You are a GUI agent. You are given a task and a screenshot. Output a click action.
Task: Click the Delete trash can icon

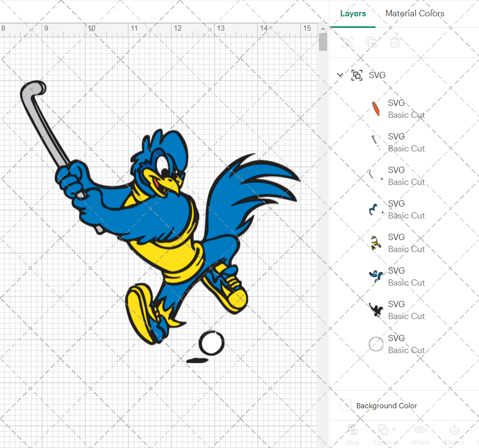[x=395, y=42]
